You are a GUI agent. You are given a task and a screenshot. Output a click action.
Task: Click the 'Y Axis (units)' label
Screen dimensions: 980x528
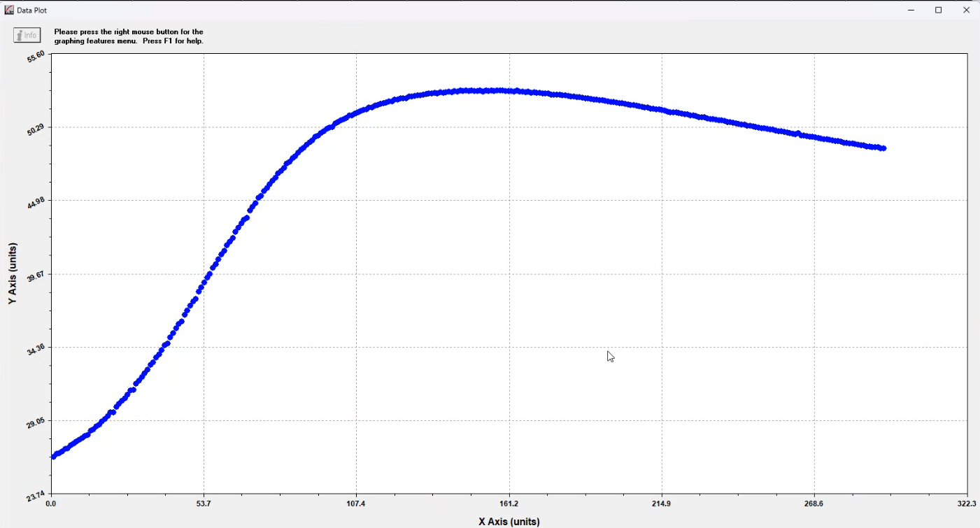point(12,273)
